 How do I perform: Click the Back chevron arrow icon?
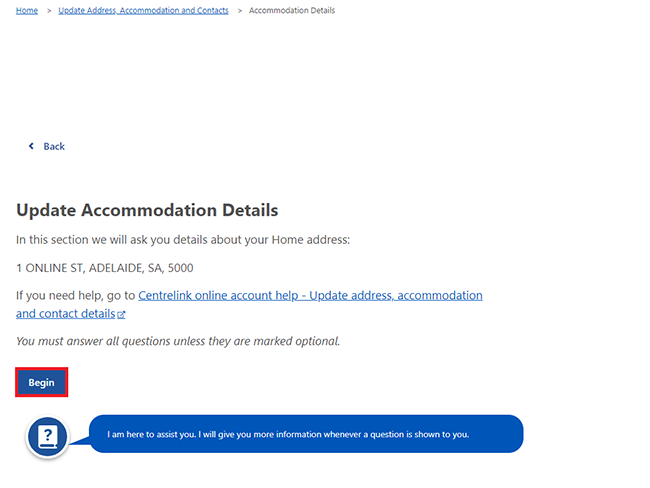pos(31,146)
